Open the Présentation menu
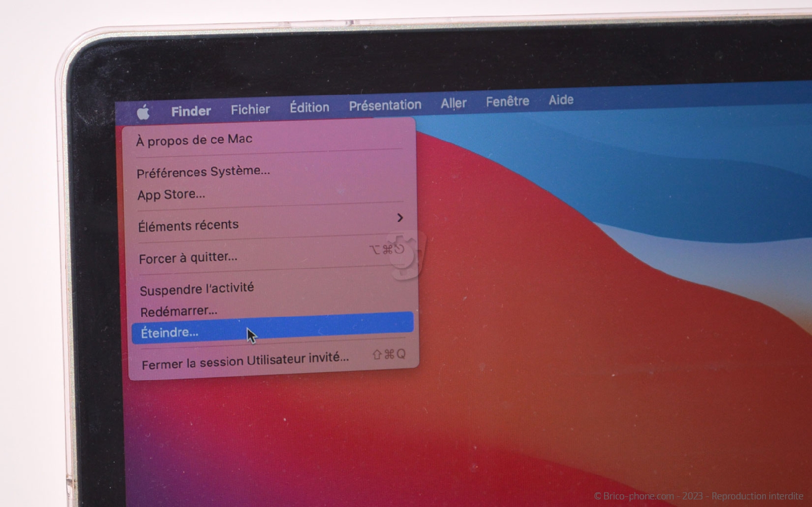 (x=385, y=105)
